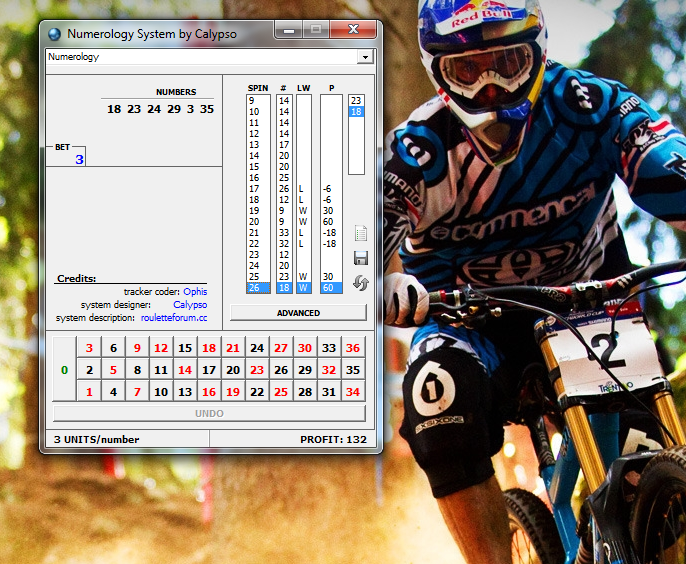
Task: Close the Numerology System window
Action: pyautogui.click(x=353, y=30)
